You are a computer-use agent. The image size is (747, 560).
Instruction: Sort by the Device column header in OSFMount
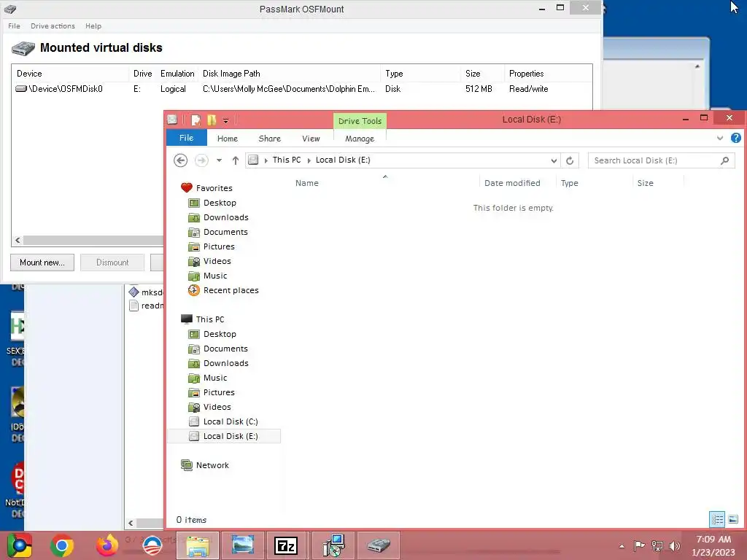(x=71, y=74)
